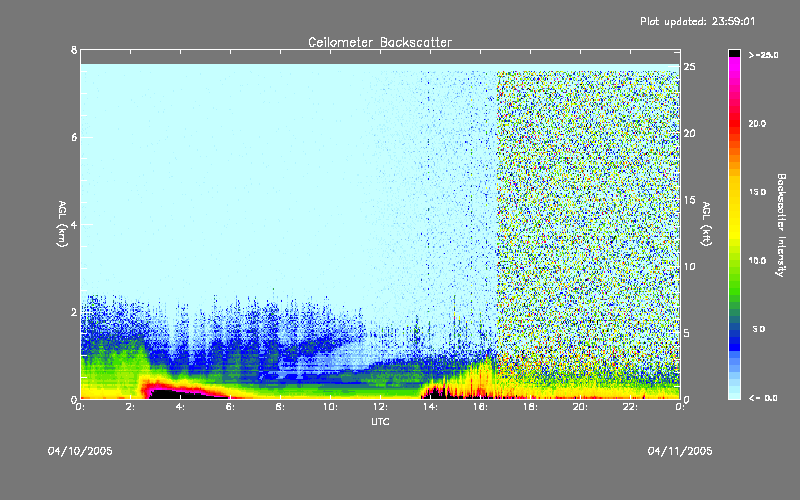Click the 15 tick on the kft axis
Image resolution: width=800 pixels, height=500 pixels.
coord(689,200)
